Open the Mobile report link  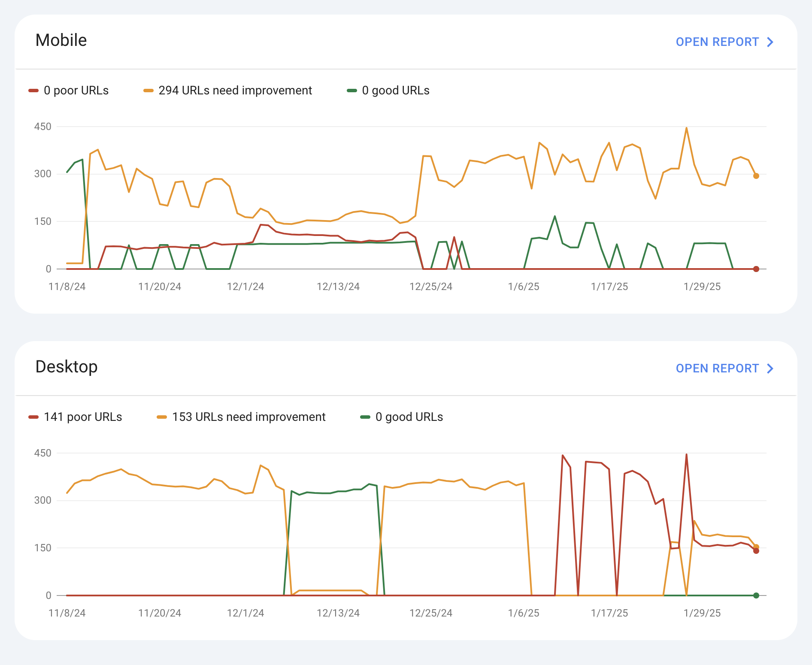pos(717,42)
